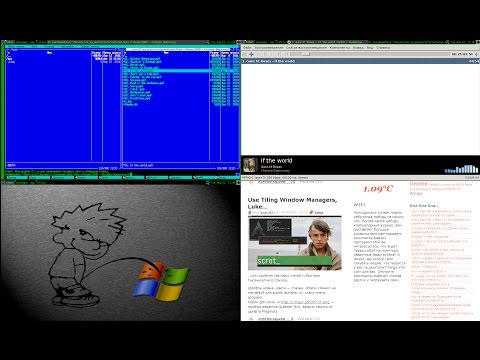Viewport: 480px width, 360px height.
Task: Click the Luke Skywalker scrot article image
Action: coord(295,243)
